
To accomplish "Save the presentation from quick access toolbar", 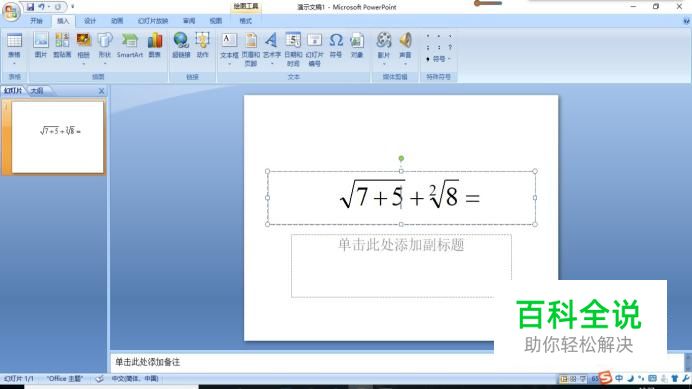I will 30,7.
